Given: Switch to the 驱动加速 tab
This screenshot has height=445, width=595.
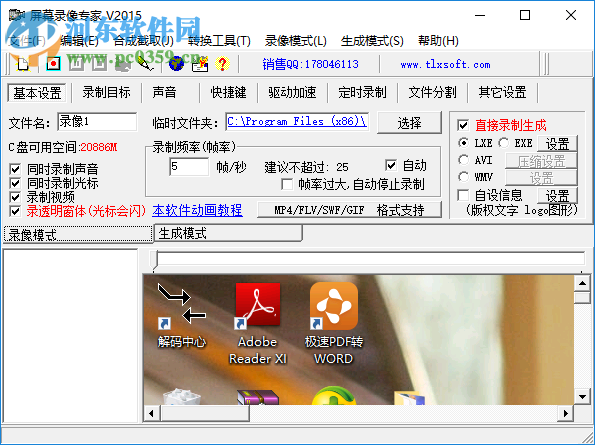Looking at the screenshot, I should pos(292,93).
